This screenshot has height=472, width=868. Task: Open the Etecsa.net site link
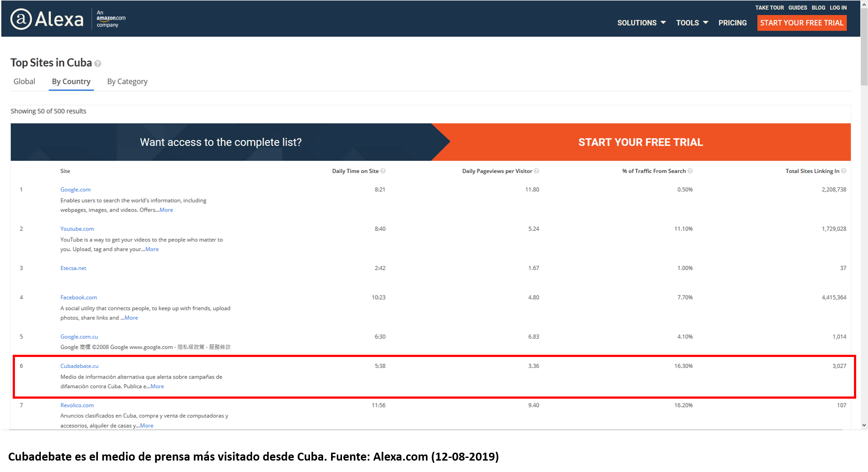tap(73, 268)
